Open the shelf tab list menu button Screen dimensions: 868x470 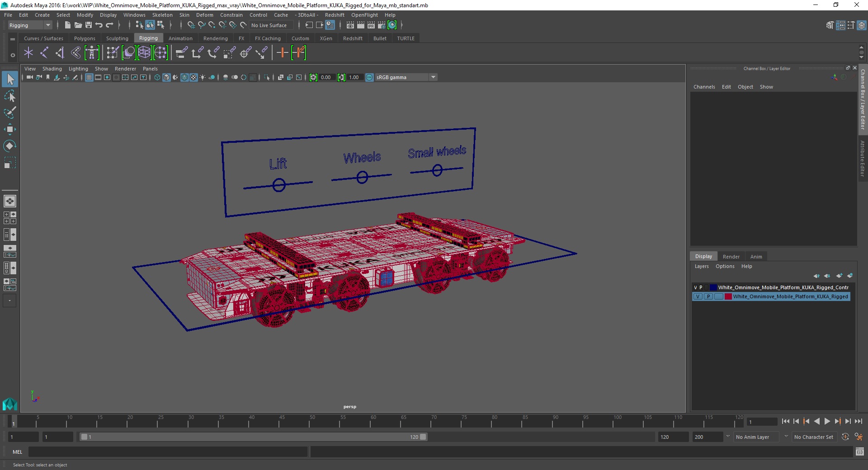[x=13, y=39]
